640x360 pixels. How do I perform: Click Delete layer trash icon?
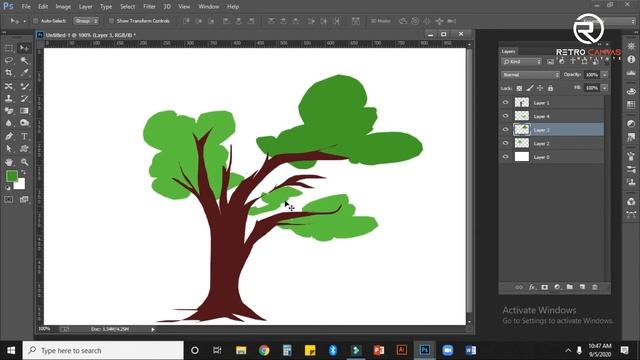point(595,287)
